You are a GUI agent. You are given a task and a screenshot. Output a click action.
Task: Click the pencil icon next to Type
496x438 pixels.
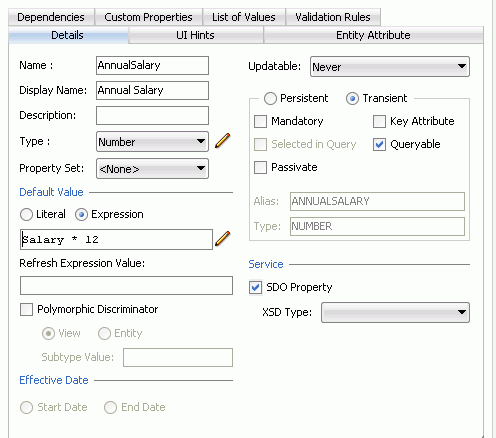click(x=223, y=141)
